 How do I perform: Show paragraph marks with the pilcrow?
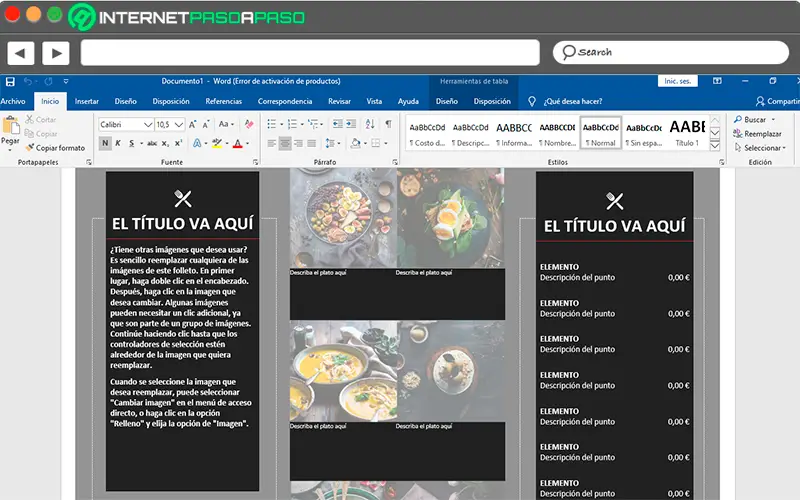(x=388, y=124)
